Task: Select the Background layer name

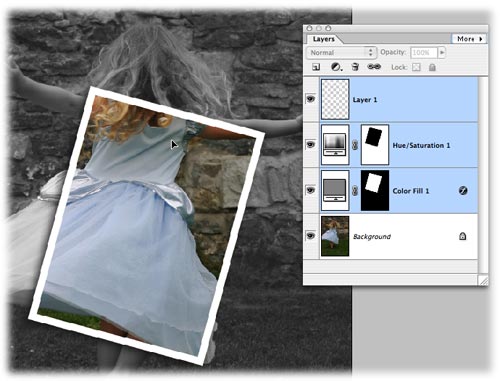Action: tap(372, 236)
